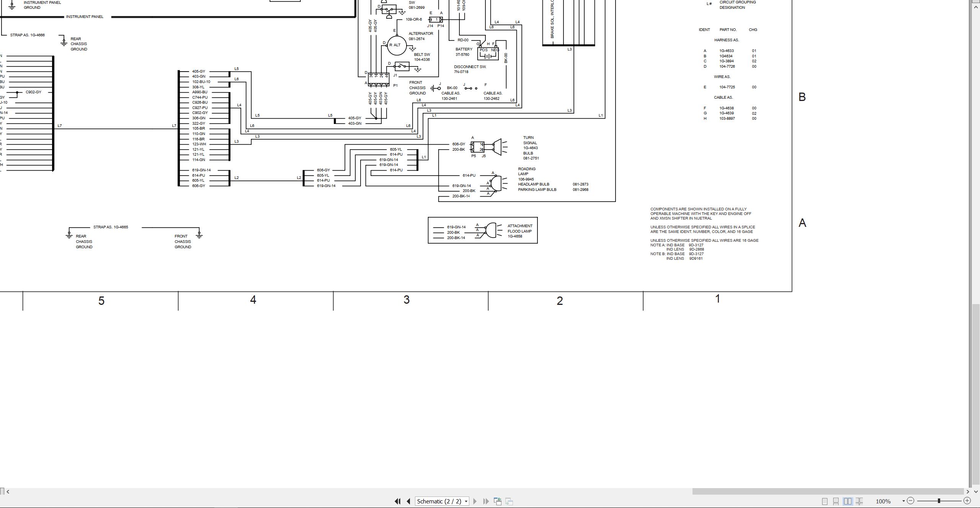Click the NOTE A: IND BASE 9D-3127 text

click(677, 245)
